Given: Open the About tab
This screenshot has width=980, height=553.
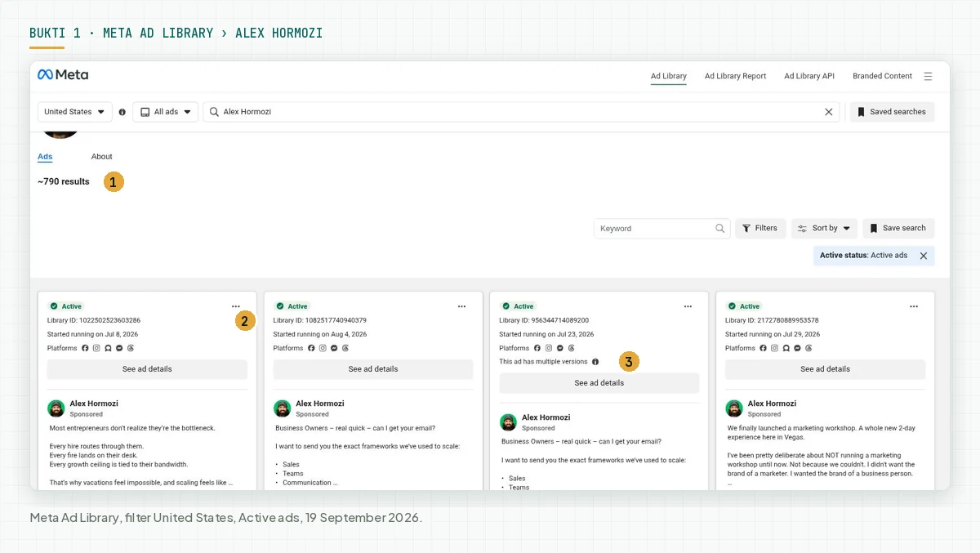Looking at the screenshot, I should point(102,157).
